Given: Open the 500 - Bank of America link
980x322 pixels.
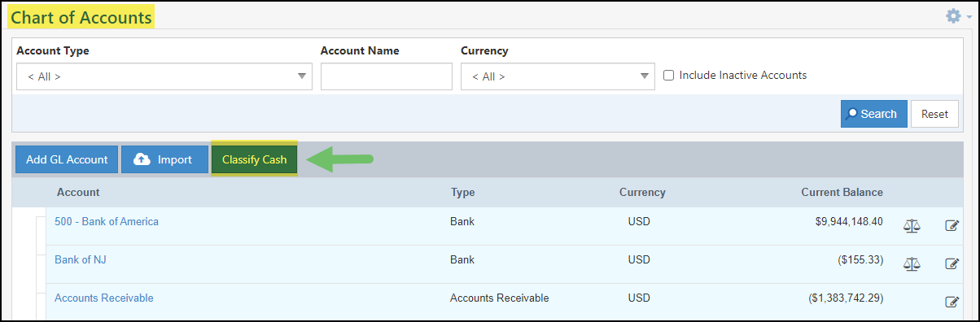Looking at the screenshot, I should 107,221.
